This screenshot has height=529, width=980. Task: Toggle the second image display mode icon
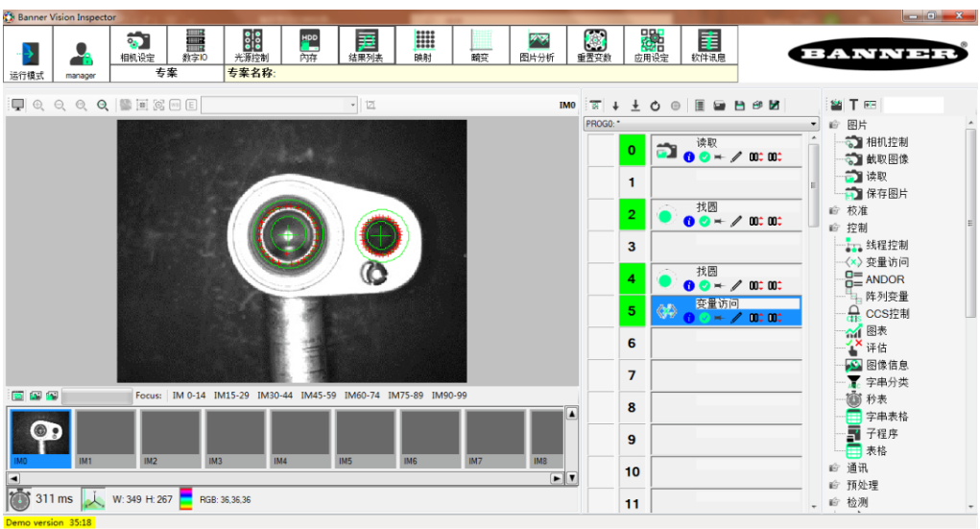coord(35,396)
